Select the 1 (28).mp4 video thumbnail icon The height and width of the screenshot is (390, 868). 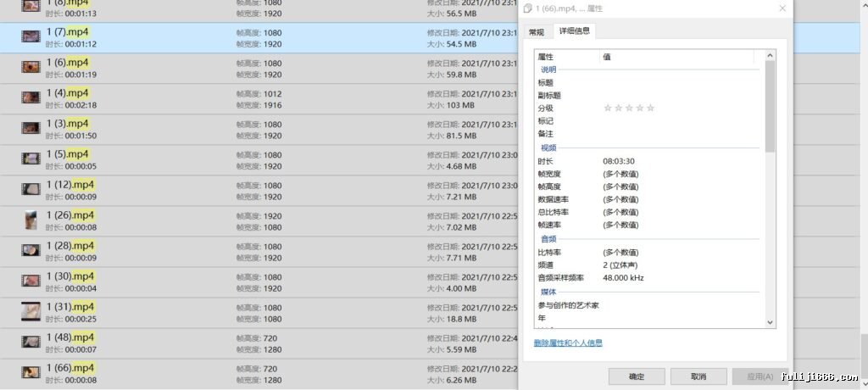pos(31,250)
